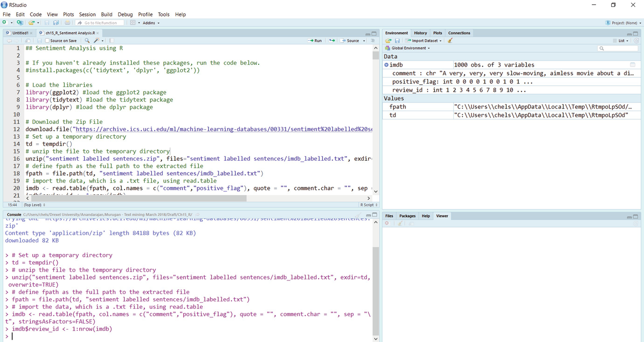Open the List view mode dropdown
Image resolution: width=644 pixels, height=342 pixels.
tap(621, 41)
